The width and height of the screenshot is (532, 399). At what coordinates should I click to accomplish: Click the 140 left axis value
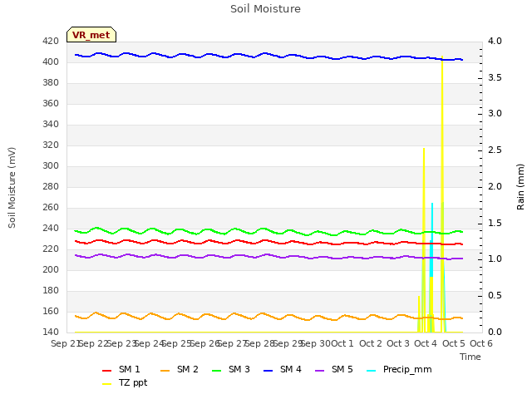click(51, 332)
